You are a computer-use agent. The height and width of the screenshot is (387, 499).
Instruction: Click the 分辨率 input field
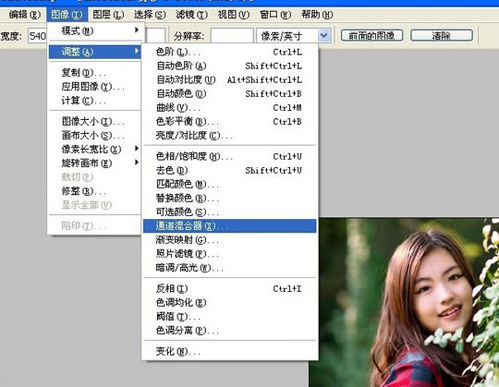[x=232, y=36]
